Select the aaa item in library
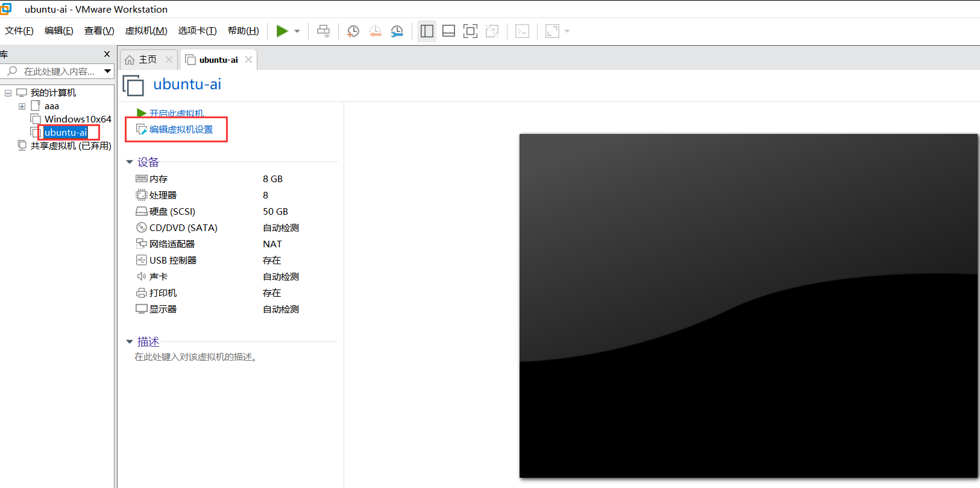The height and width of the screenshot is (488, 980). point(52,106)
